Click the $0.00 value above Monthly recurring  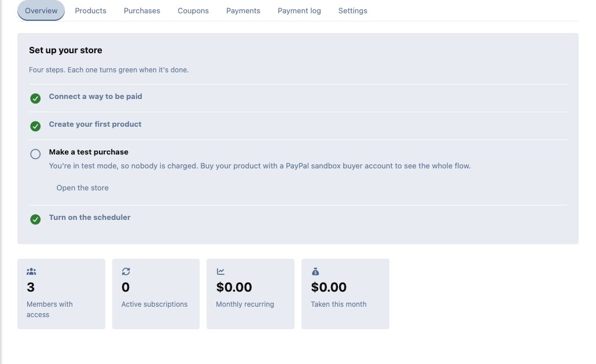[234, 287]
